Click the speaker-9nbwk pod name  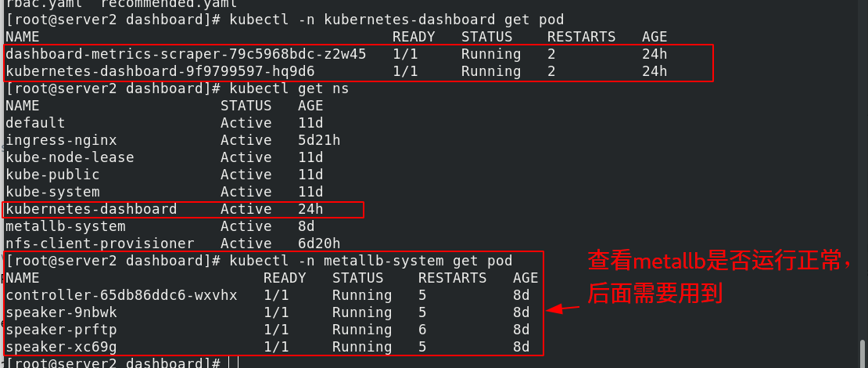coord(61,312)
